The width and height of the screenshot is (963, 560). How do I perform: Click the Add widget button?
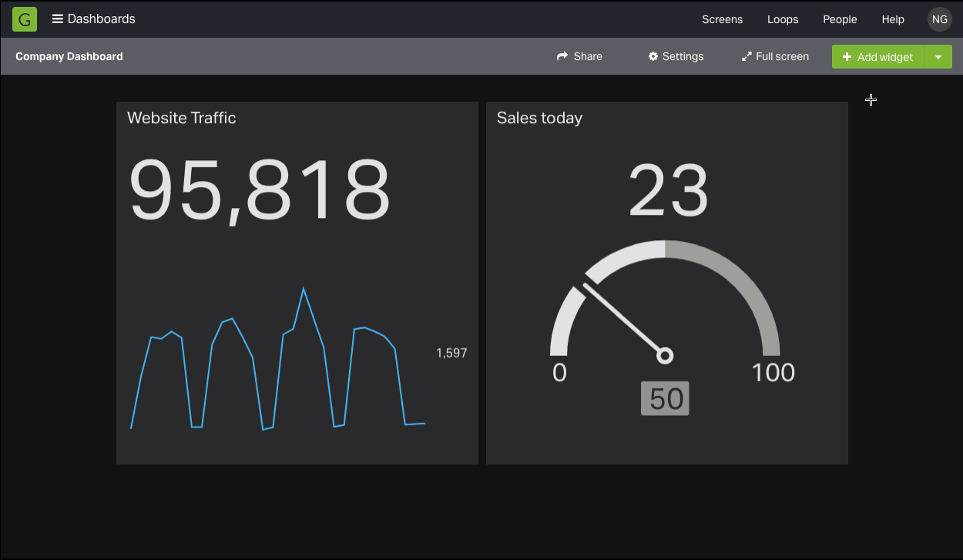[x=877, y=56]
